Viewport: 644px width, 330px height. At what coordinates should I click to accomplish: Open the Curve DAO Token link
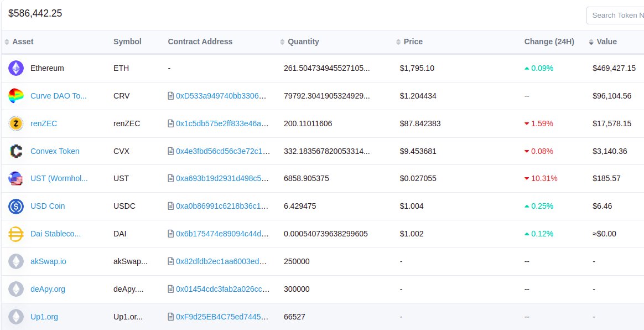[x=58, y=96]
